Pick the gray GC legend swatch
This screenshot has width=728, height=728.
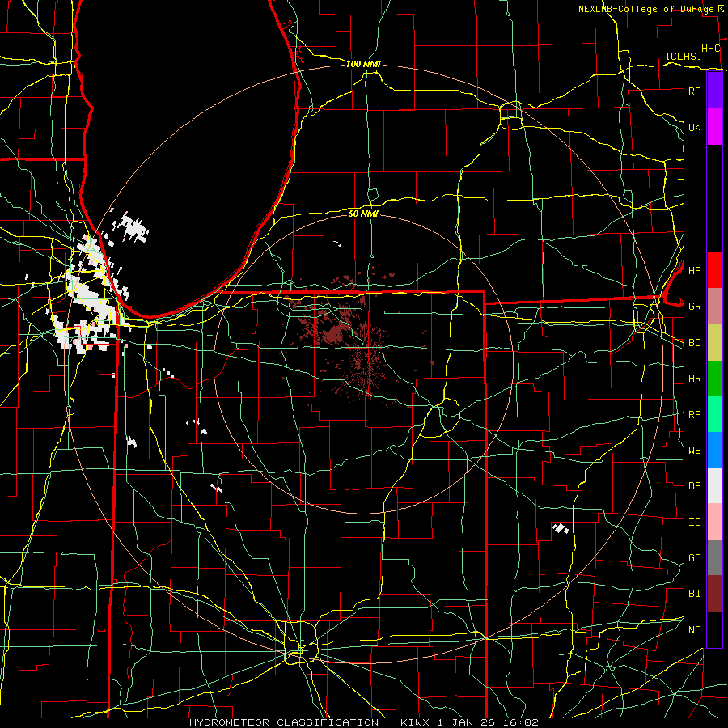point(714,557)
